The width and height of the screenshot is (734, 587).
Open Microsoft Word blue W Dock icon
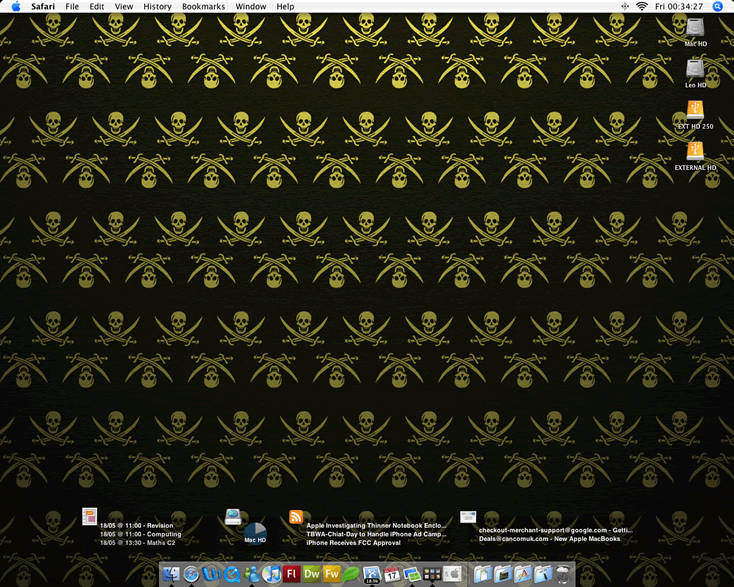[212, 574]
